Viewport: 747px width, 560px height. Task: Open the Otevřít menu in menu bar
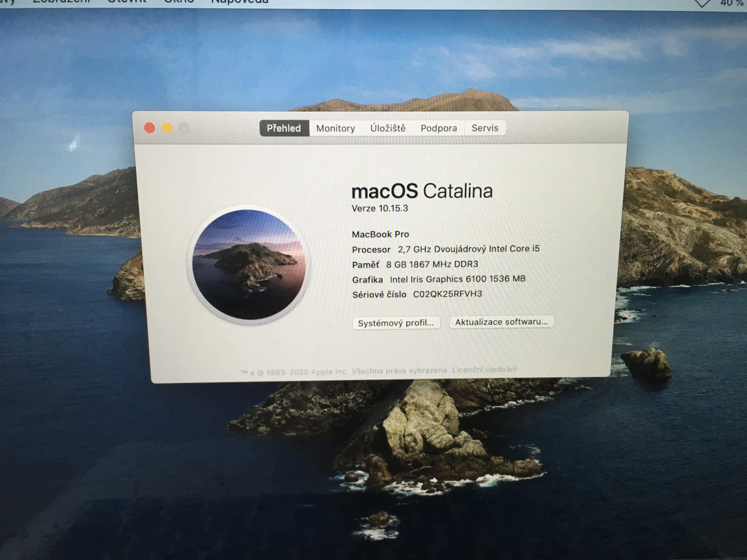[x=127, y=1]
